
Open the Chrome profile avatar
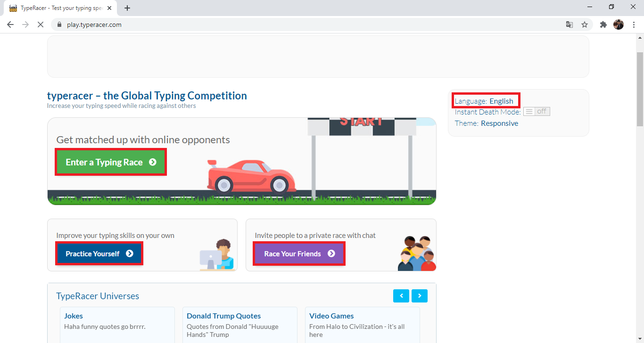619,24
